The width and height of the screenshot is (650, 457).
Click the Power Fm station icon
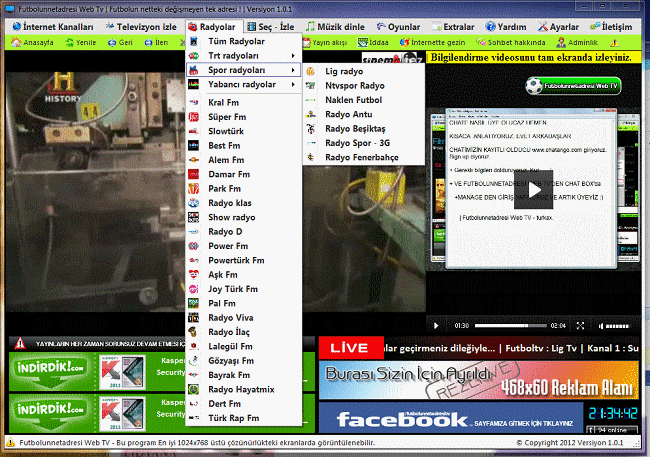click(x=194, y=246)
